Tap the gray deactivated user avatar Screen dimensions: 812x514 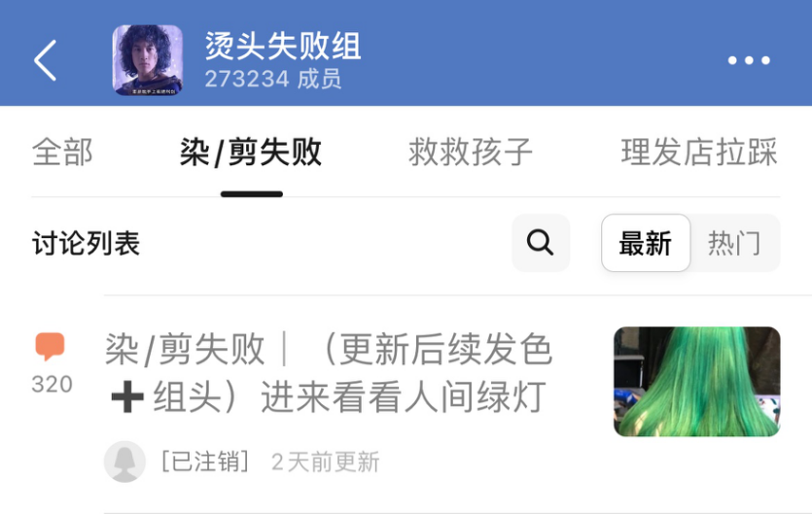point(124,462)
